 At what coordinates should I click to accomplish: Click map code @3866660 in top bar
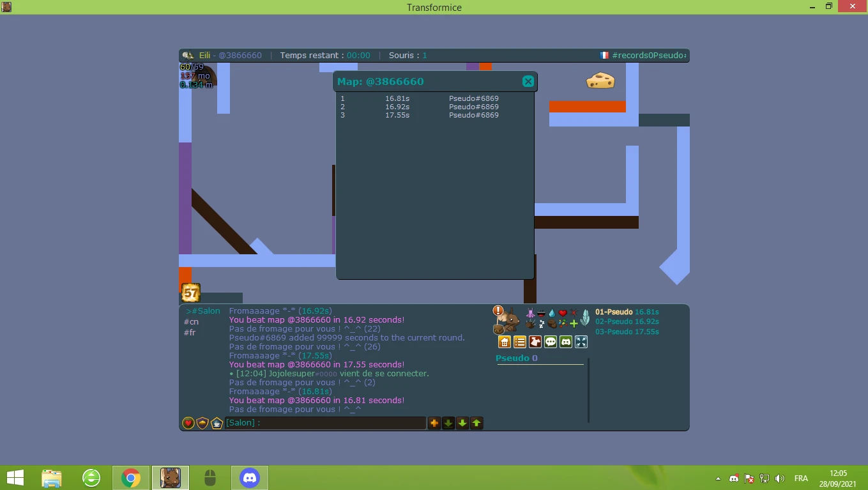(240, 56)
